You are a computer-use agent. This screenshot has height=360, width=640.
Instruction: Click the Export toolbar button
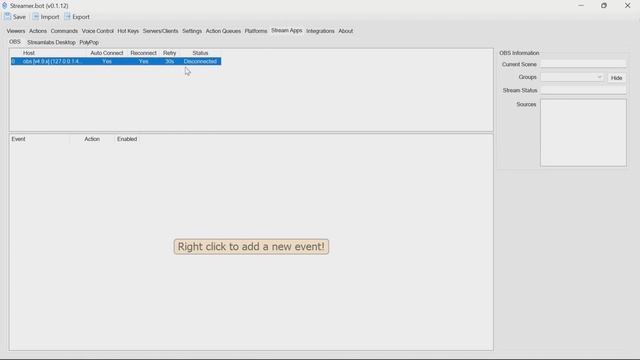[x=77, y=17]
